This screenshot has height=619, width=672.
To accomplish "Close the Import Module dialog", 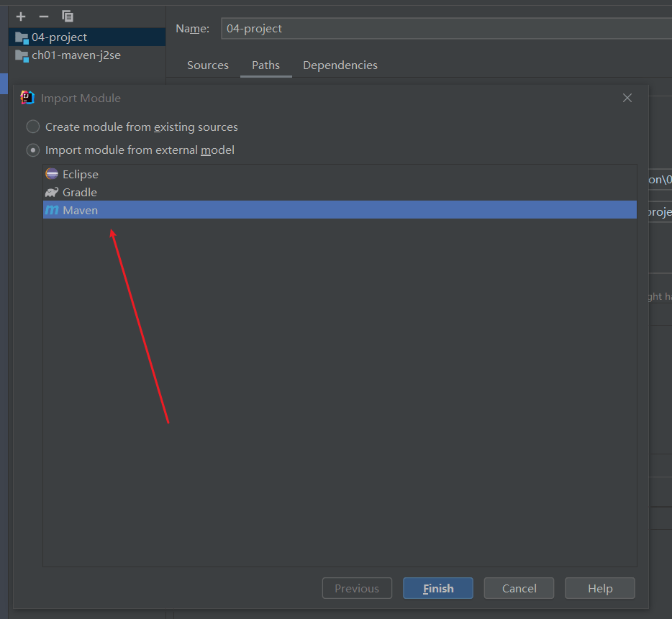I will click(627, 98).
